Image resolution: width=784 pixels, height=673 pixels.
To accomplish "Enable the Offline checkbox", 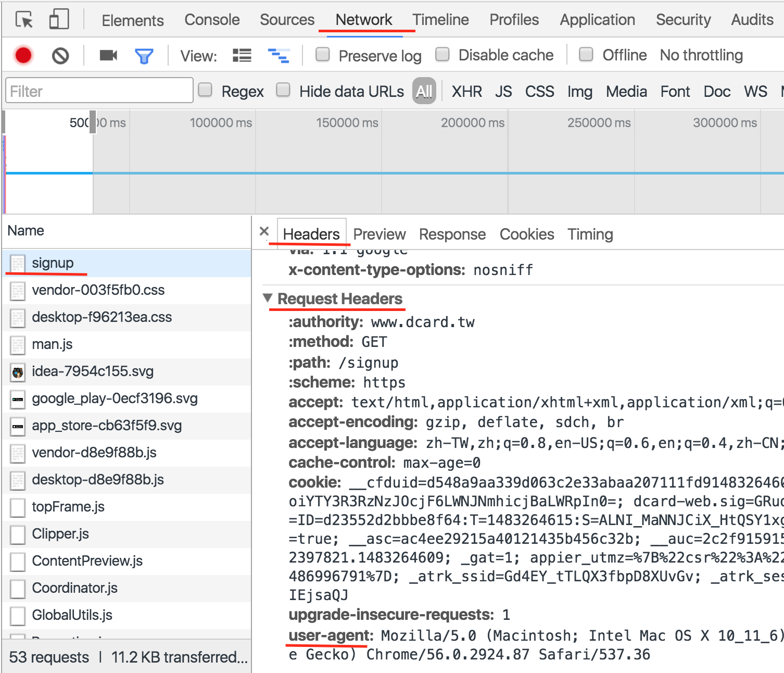I will (586, 54).
